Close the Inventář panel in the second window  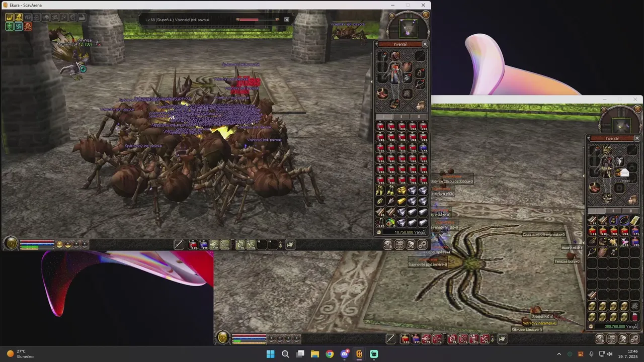click(637, 138)
